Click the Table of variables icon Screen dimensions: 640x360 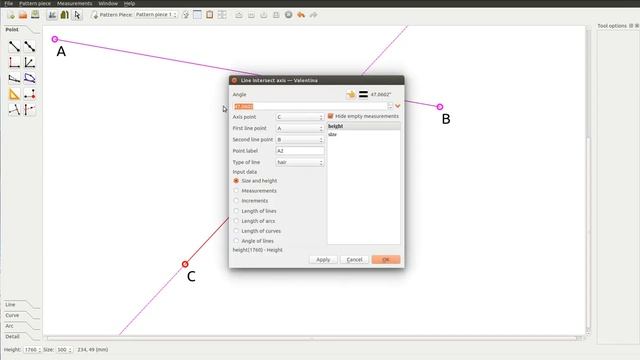197,15
